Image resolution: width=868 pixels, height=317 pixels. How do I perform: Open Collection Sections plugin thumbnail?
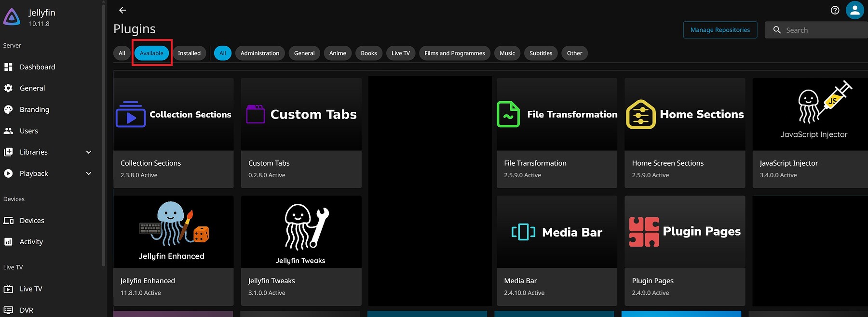point(174,114)
